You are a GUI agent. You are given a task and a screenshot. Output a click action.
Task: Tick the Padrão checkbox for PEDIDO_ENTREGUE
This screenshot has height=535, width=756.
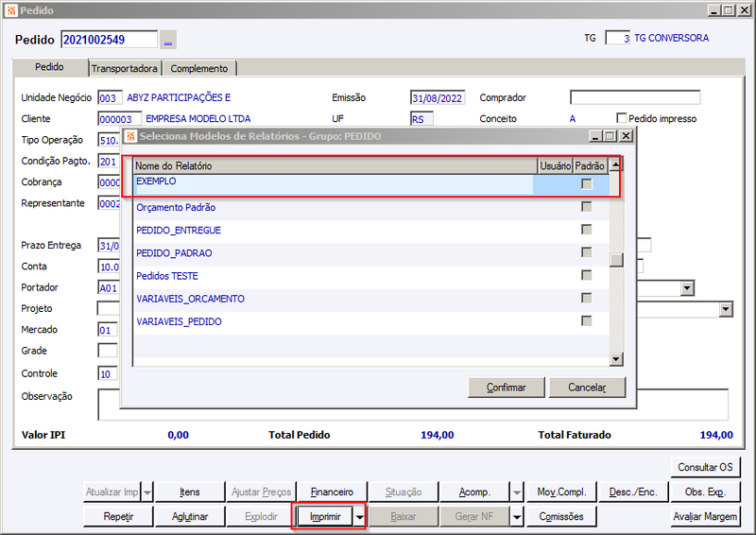click(586, 229)
